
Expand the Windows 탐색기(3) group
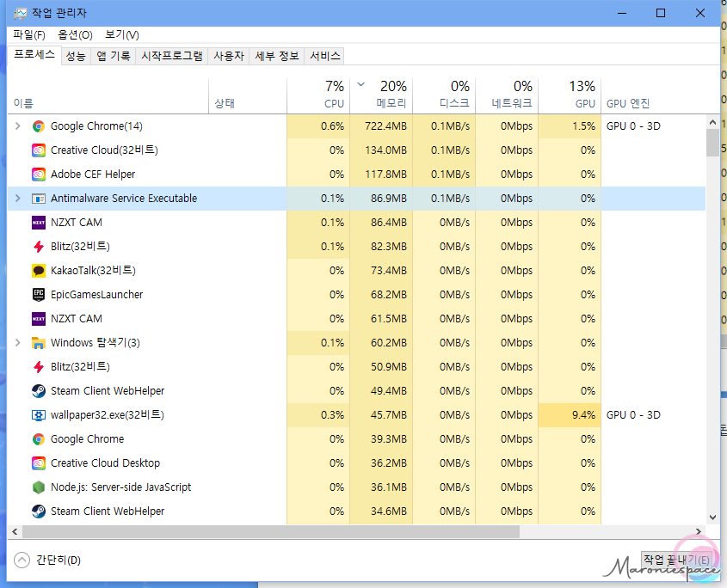point(17,343)
